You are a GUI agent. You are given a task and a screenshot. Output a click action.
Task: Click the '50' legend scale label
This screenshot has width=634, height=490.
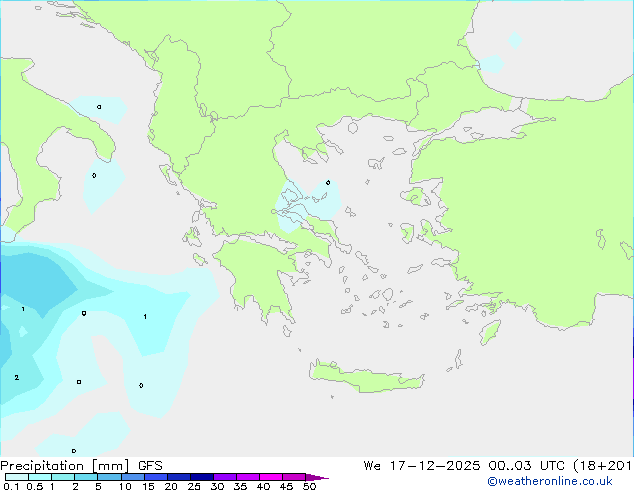[309, 486]
